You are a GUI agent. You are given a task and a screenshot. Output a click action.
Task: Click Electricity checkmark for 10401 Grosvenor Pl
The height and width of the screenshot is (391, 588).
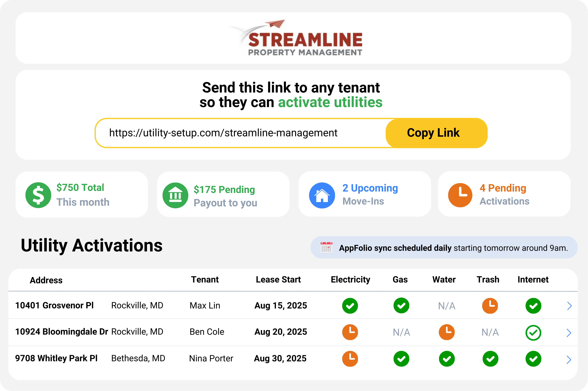click(x=350, y=306)
